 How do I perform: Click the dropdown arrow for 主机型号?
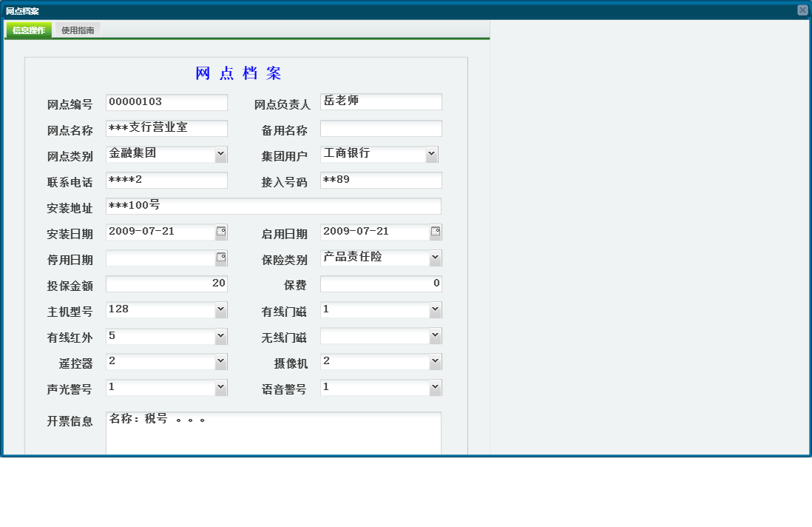click(220, 309)
